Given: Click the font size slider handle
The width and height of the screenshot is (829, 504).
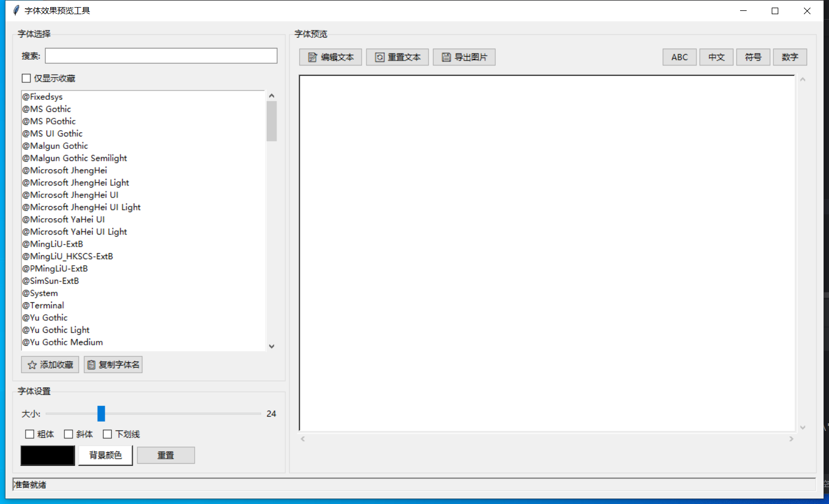Looking at the screenshot, I should 101,413.
